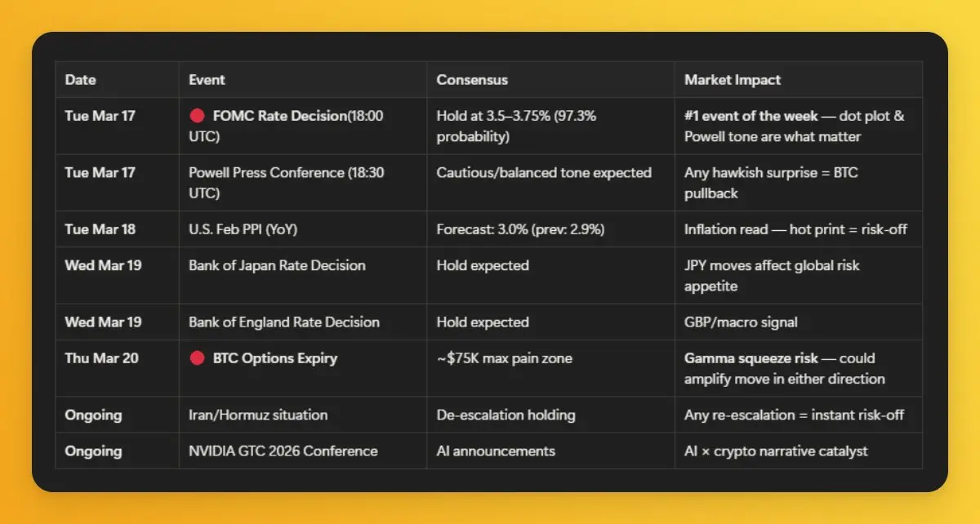This screenshot has width=980, height=524.
Task: Select the Tue Mar 18 date cell
Action: 100,229
